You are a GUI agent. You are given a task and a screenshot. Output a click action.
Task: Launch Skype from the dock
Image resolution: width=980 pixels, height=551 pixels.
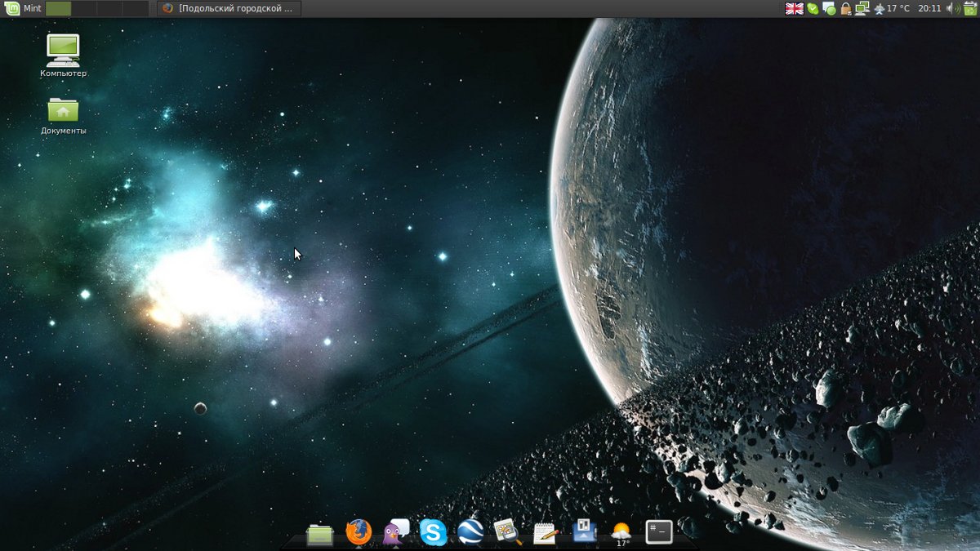(433, 533)
